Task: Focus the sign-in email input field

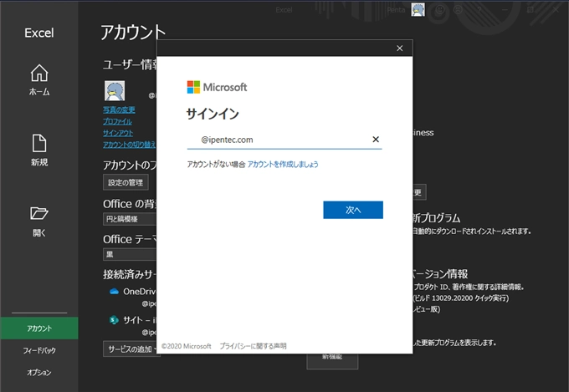Action: point(284,140)
